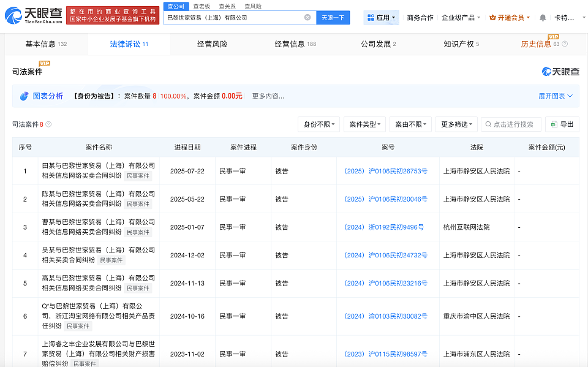
Task: Open the 经营风险 tab
Action: pos(213,44)
